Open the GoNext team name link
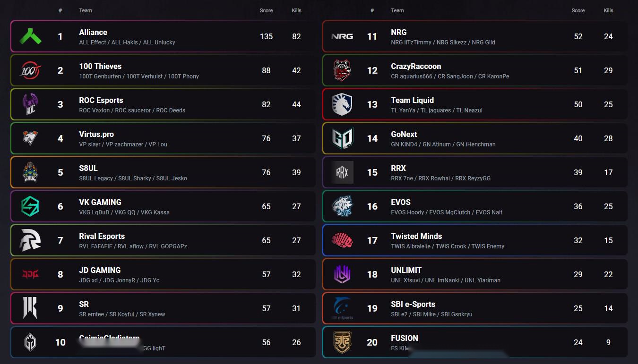This screenshot has width=638, height=364. coord(404,135)
